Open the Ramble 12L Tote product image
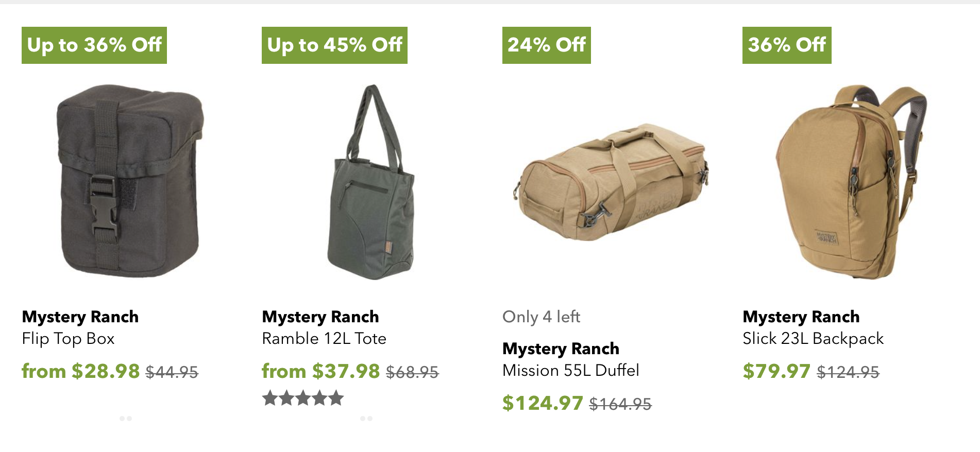The image size is (980, 452). pyautogui.click(x=370, y=182)
